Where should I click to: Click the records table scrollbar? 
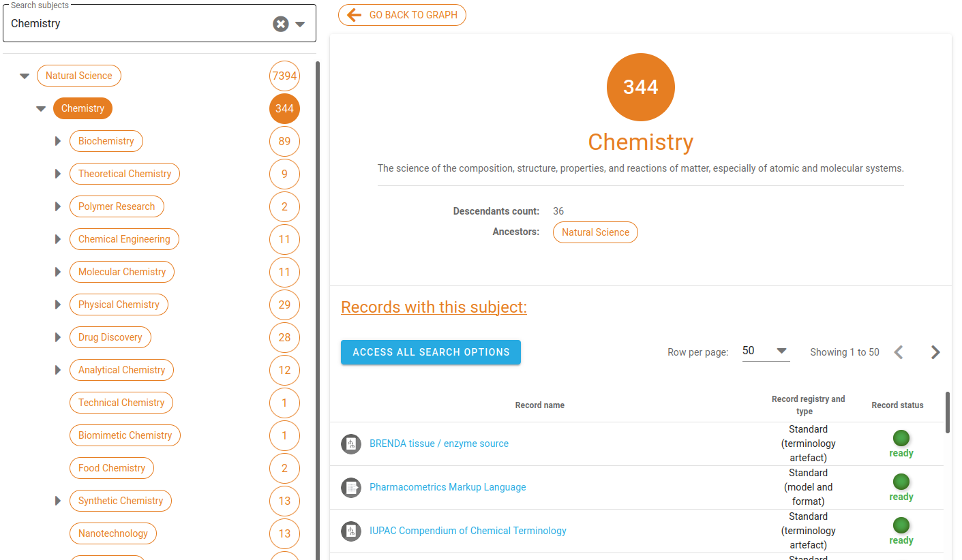point(948,412)
